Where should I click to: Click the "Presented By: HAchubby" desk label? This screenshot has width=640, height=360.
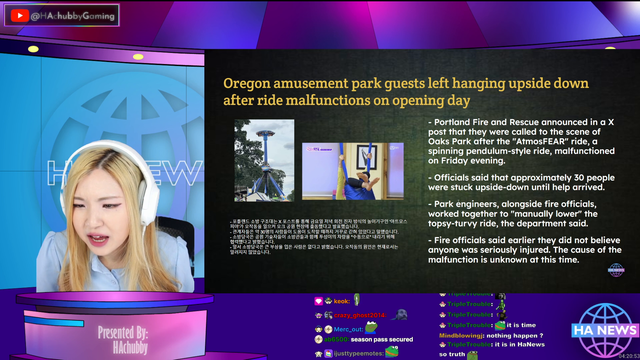(x=122, y=340)
